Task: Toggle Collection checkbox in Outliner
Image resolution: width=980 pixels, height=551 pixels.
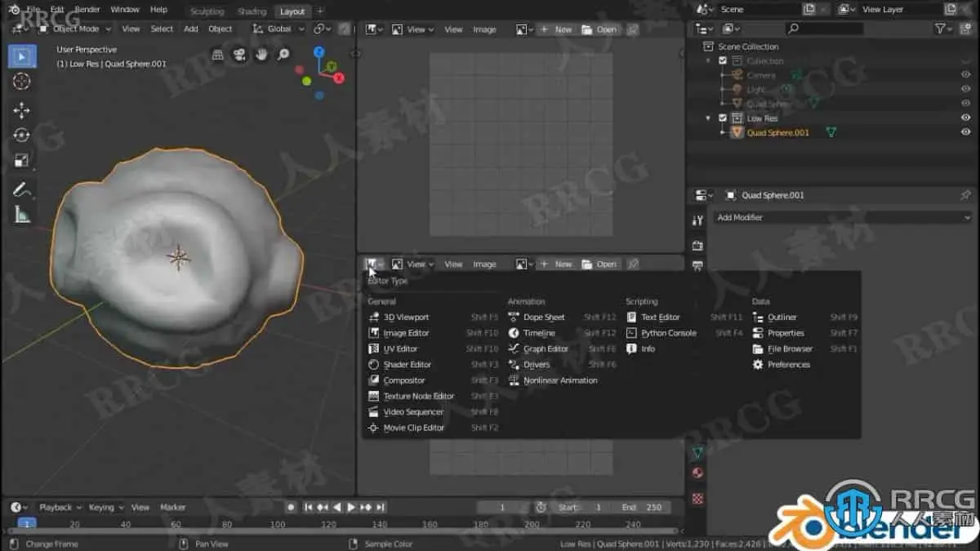Action: coord(723,60)
